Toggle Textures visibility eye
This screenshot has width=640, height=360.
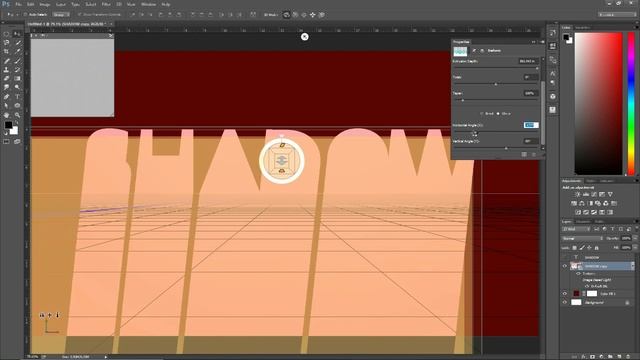point(578,273)
